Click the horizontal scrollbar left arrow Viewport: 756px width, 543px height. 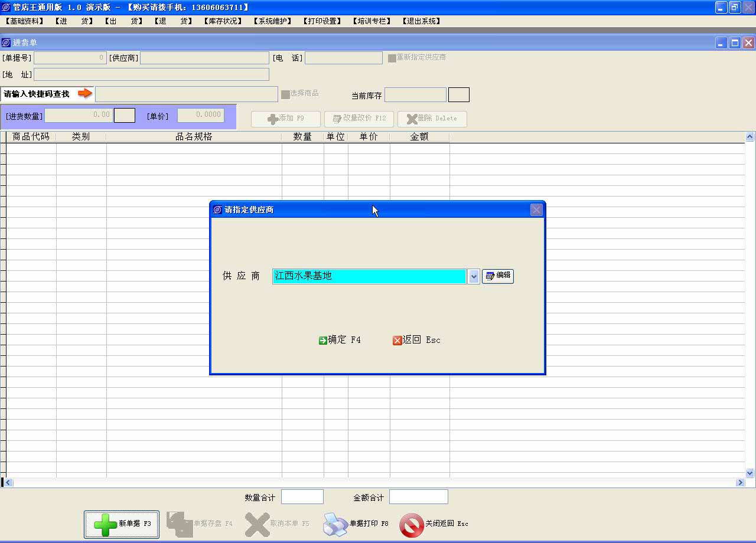[x=9, y=483]
